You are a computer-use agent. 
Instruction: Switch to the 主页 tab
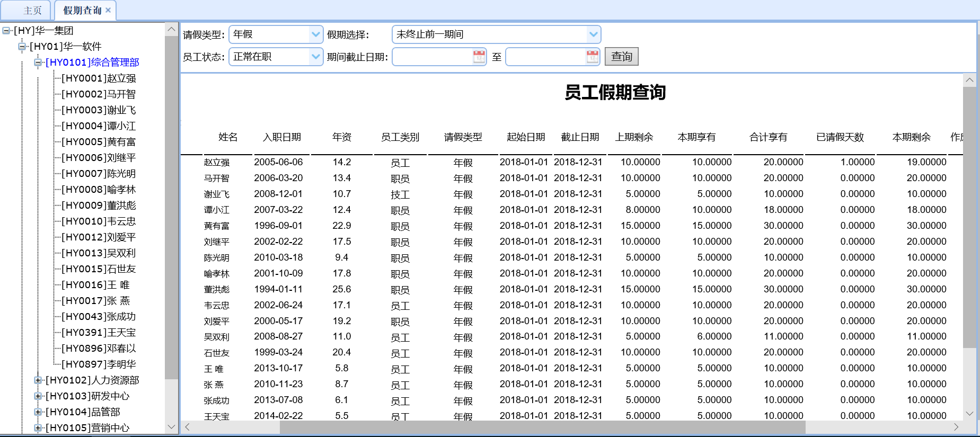point(32,11)
